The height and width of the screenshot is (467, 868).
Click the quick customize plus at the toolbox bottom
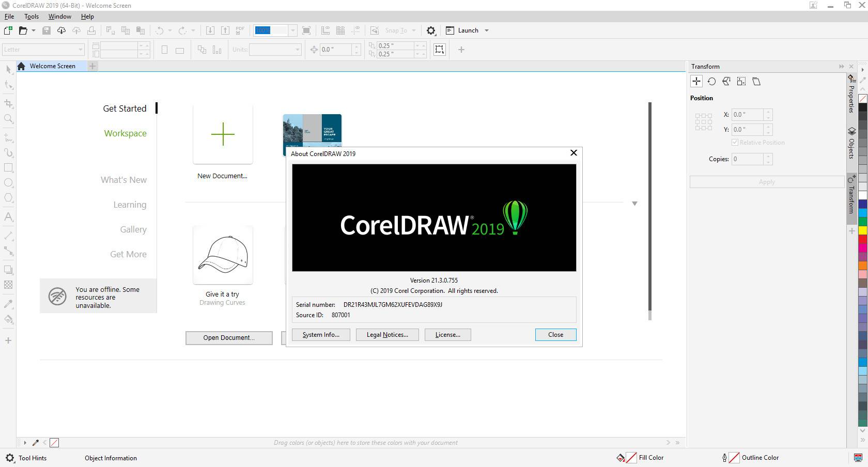coord(8,340)
